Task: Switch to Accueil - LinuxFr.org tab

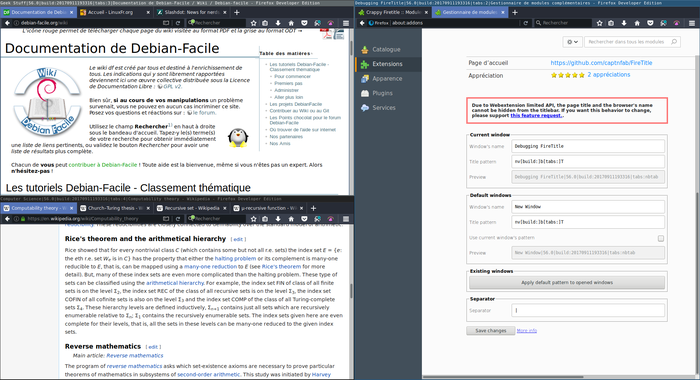Action: (x=115, y=13)
